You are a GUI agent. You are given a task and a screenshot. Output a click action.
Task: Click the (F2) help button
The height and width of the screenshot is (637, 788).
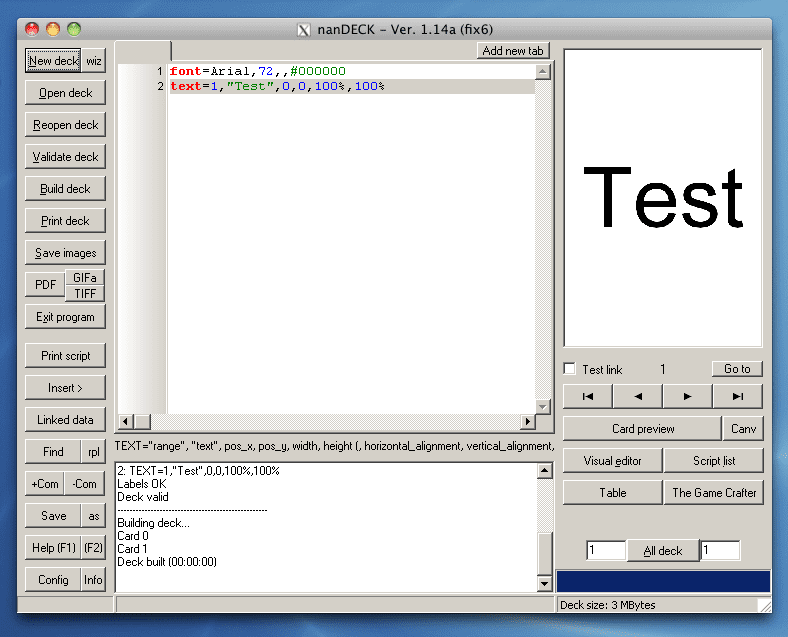point(93,548)
